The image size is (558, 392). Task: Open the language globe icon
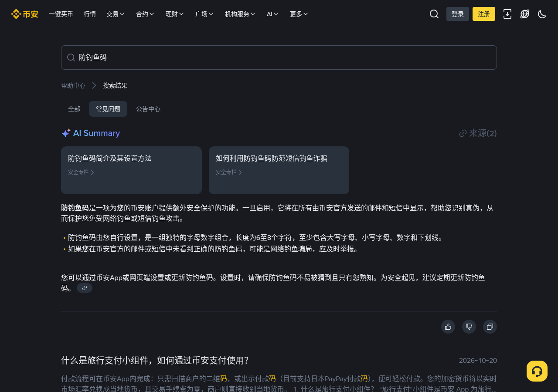pyautogui.click(x=525, y=14)
